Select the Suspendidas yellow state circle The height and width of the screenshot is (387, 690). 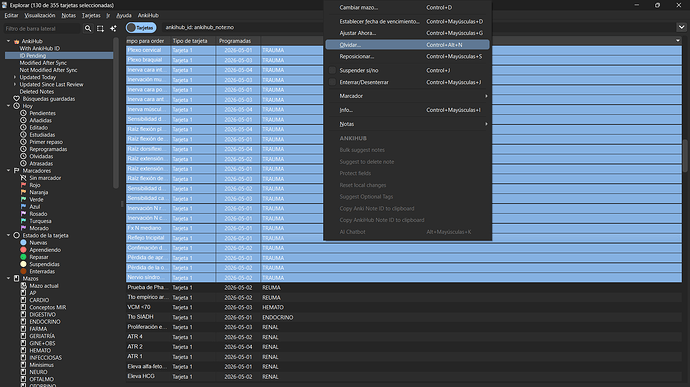click(23, 264)
